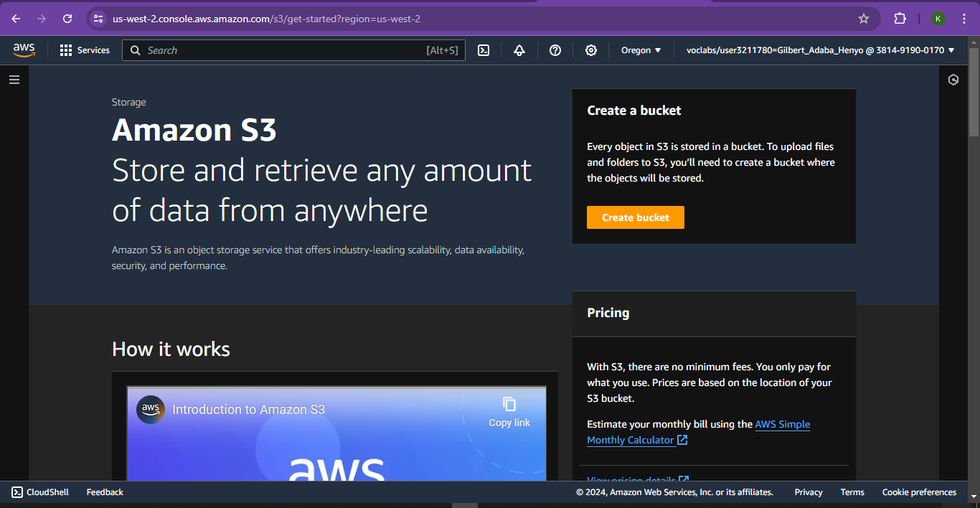Open CloudShell from the footer bar
The width and height of the screenshot is (980, 508).
pos(40,492)
